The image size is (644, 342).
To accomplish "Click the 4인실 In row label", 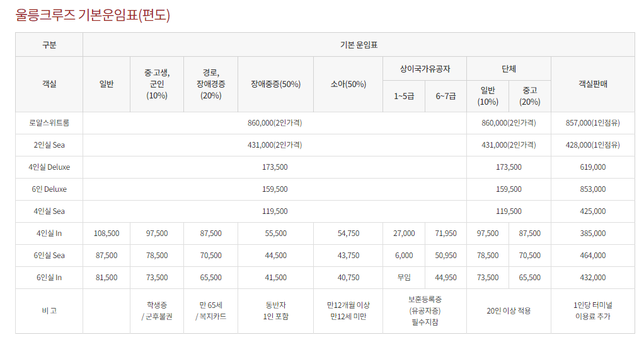I will (49, 233).
